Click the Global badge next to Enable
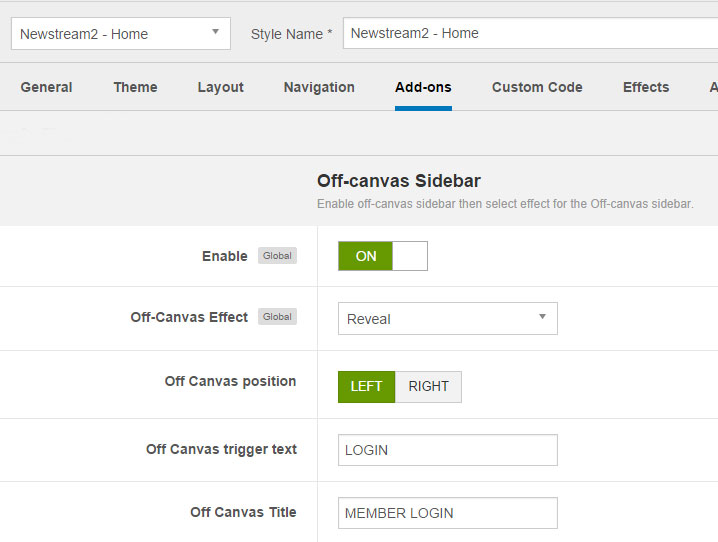Viewport: 718px width, 542px height. point(277,256)
